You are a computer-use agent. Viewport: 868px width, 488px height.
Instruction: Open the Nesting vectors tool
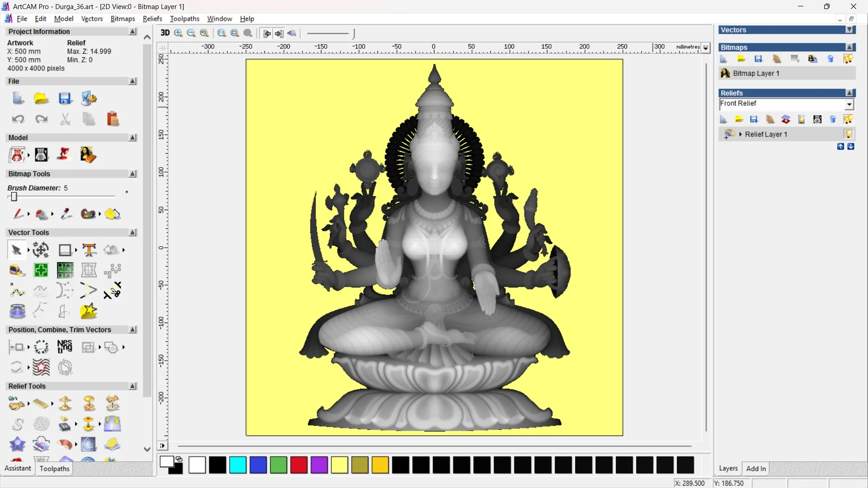click(65, 347)
